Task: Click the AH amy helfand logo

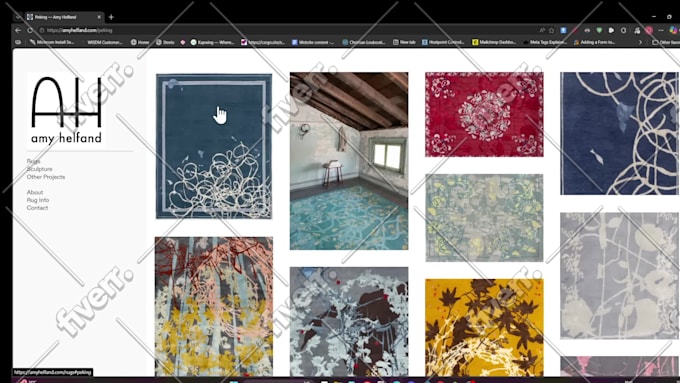Action: pos(66,110)
